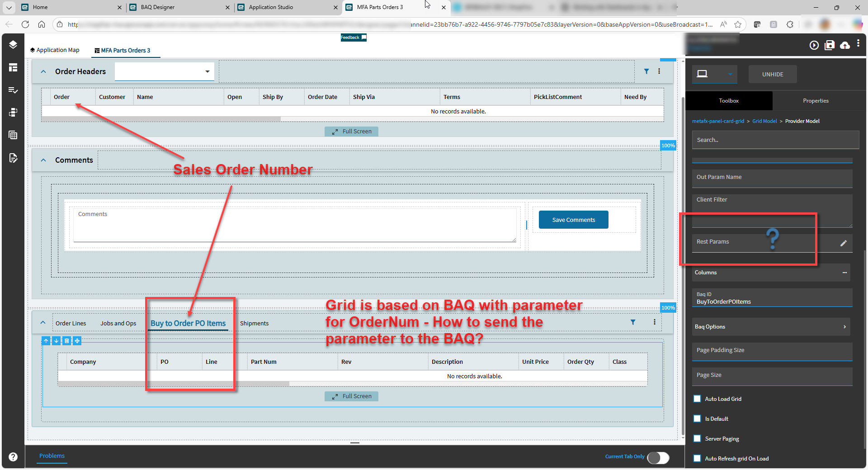Edit Rest Params with the pencil icon
The width and height of the screenshot is (868, 470).
(844, 243)
